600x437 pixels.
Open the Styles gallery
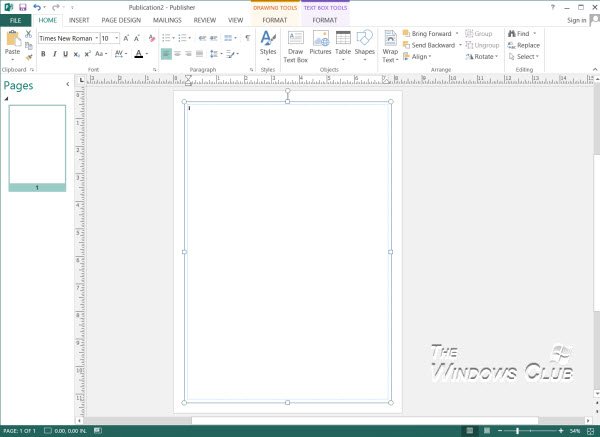tap(268, 44)
